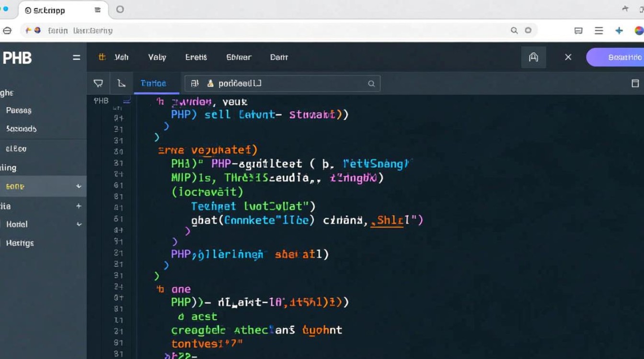The height and width of the screenshot is (359, 644).
Task: Click the search icon in the browser address bar
Action: click(x=514, y=31)
